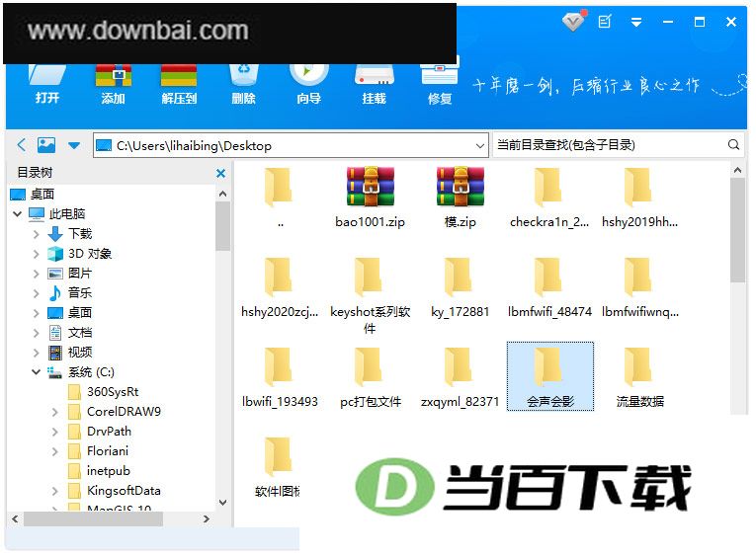Expand the 3D 对象 tree node
This screenshot has width=756, height=557.
tap(37, 254)
